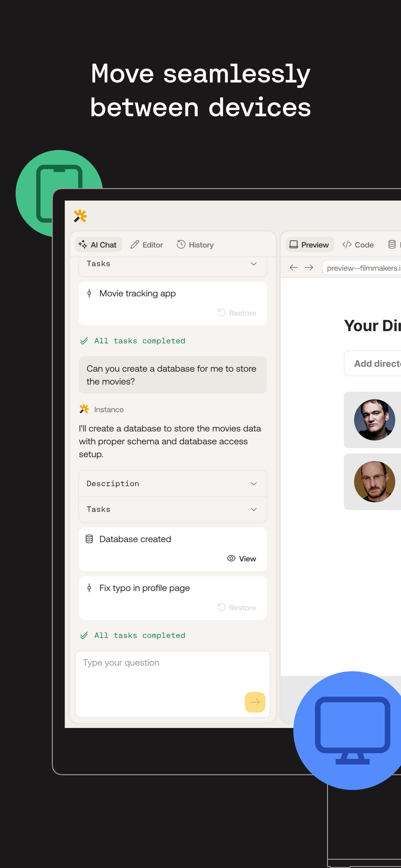The height and width of the screenshot is (868, 401).
Task: Click the Add director field
Action: click(x=372, y=363)
